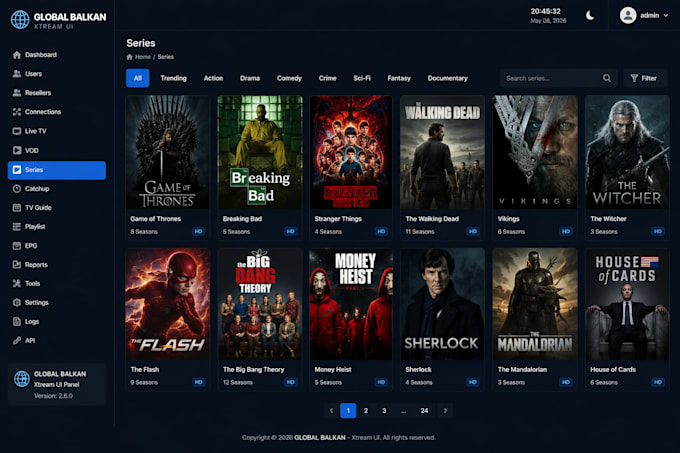Click the Game of Thrones title text

coord(156,219)
